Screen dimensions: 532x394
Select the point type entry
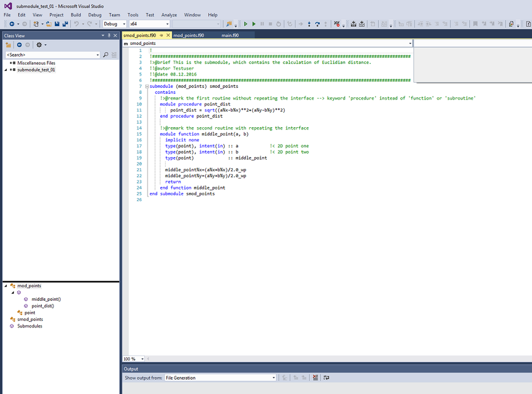click(30, 313)
